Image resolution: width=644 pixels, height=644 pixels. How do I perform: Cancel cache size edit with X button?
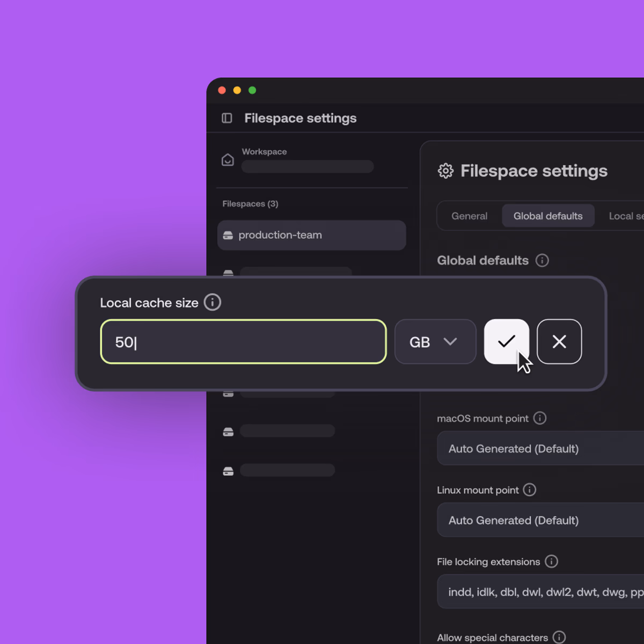click(x=559, y=342)
